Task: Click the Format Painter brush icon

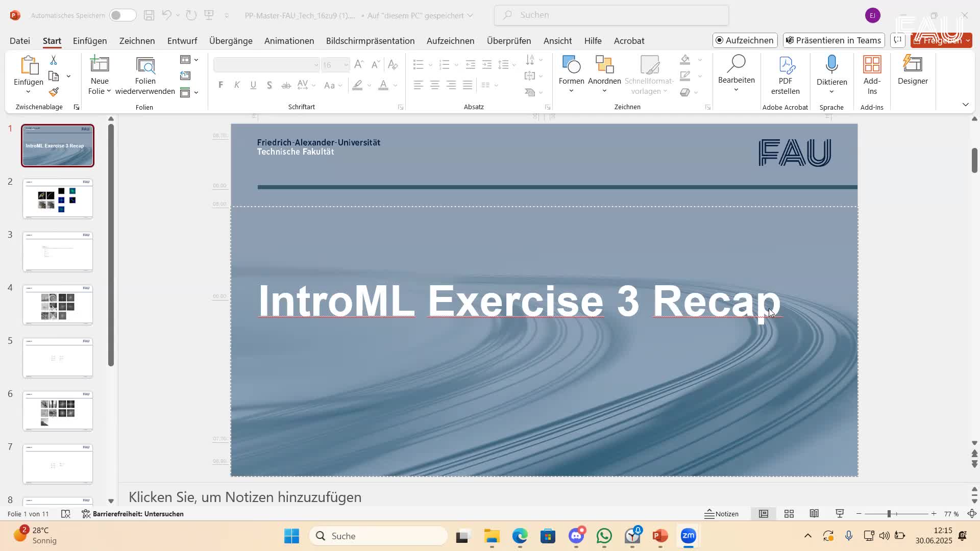Action: 54,92
